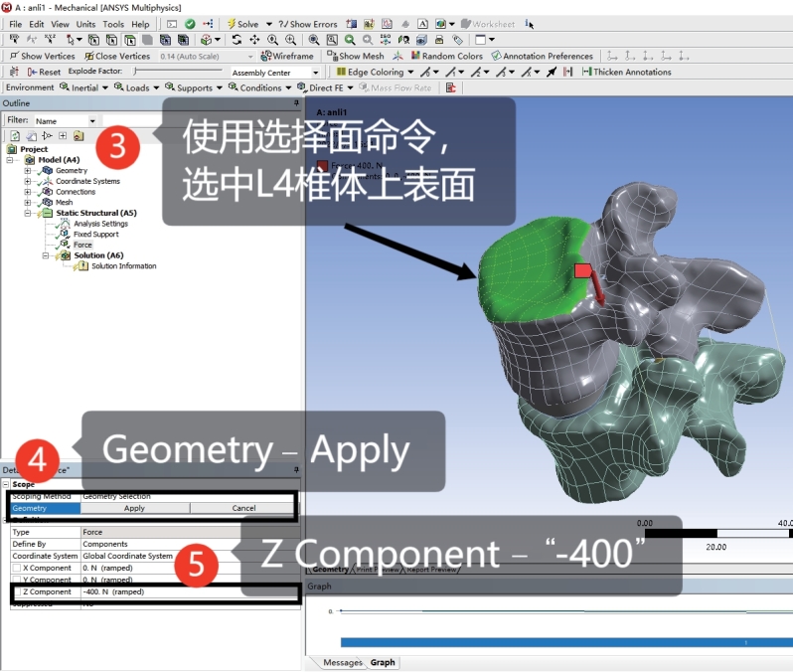Open the Auto Scale combo box
Image resolution: width=793 pixels, height=672 pixels.
207,57
